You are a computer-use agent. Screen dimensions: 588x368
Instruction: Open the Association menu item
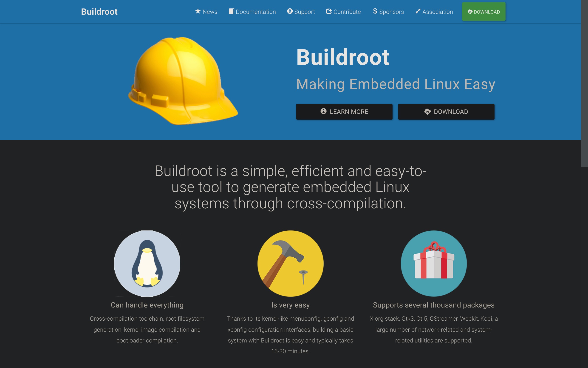[434, 12]
